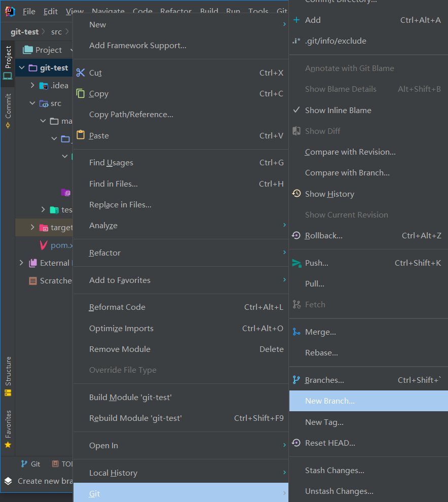This screenshot has width=448, height=502.
Task: Click the .idea folder icon
Action: pyautogui.click(x=44, y=86)
